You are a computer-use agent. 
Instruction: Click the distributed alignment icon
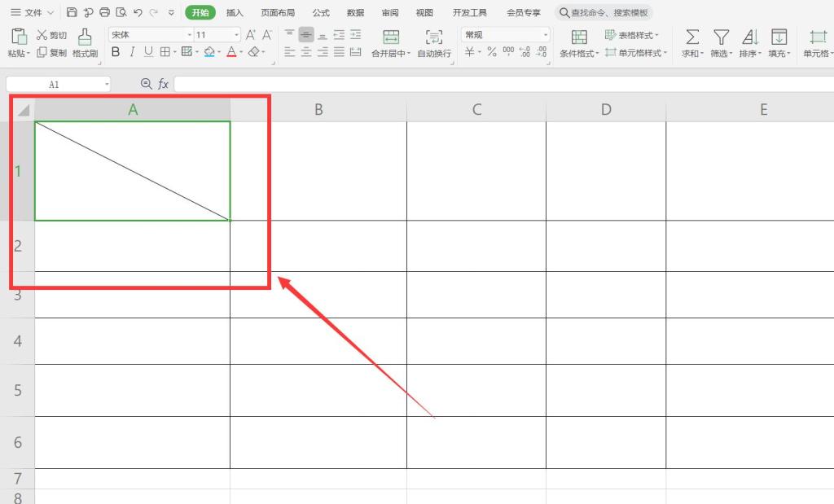pyautogui.click(x=355, y=51)
